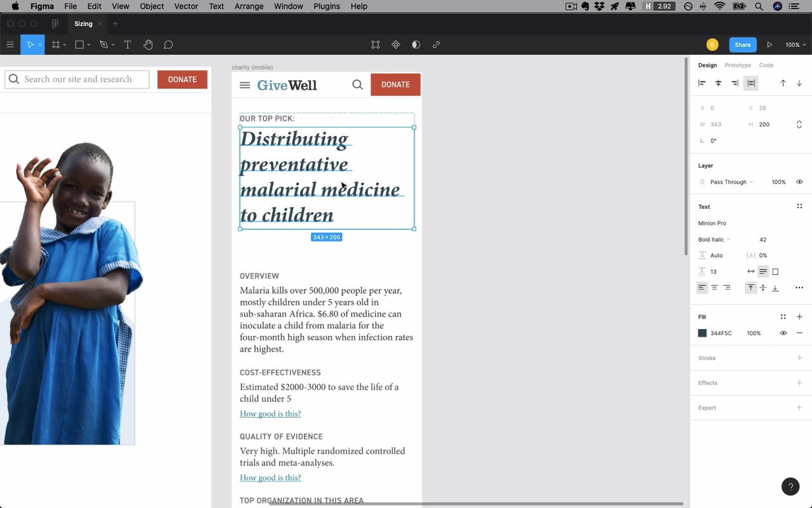Open fill style grid icon in Fill section
The image size is (812, 508).
point(783,317)
